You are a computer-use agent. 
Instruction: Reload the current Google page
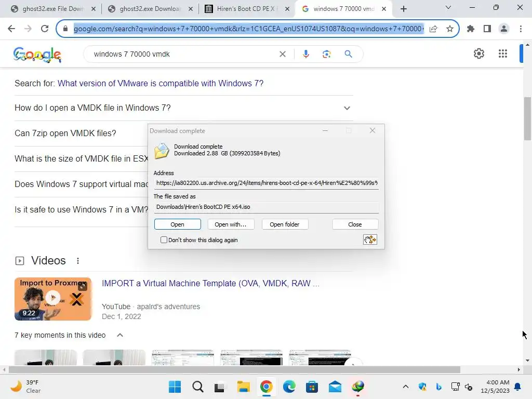45,29
